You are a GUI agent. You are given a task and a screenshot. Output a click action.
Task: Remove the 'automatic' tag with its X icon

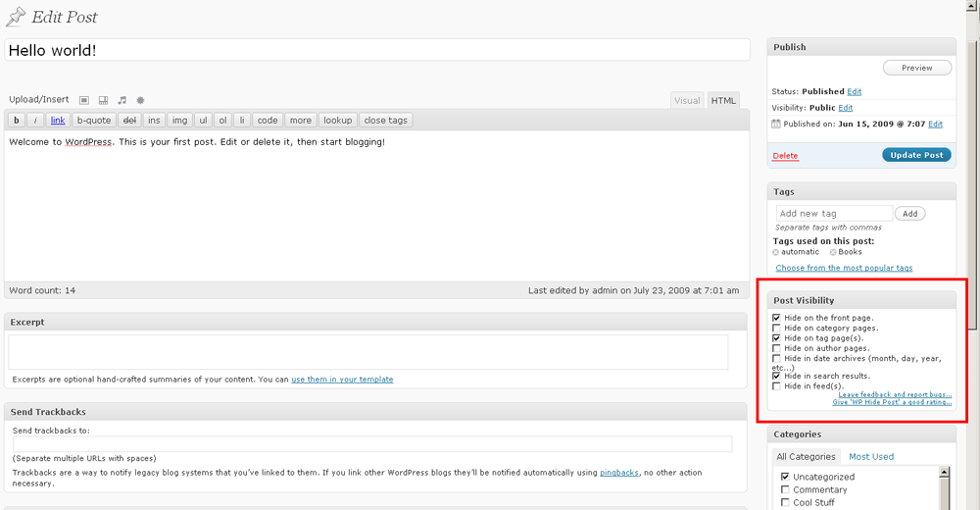(776, 252)
